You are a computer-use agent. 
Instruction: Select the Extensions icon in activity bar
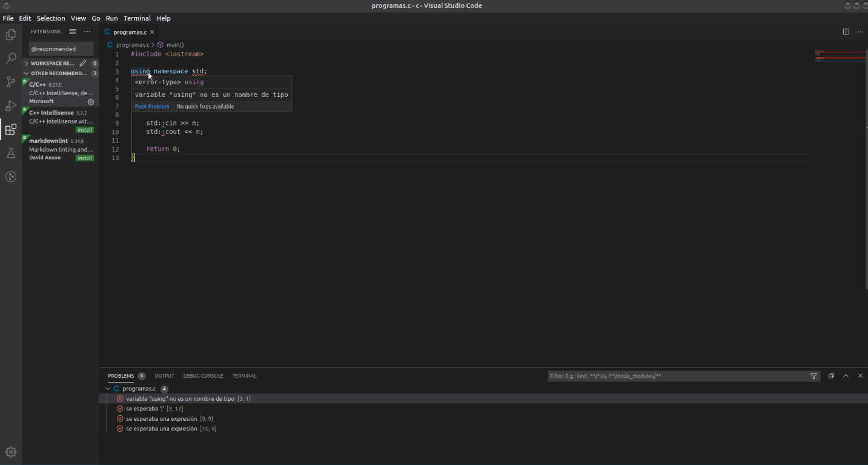coord(10,129)
